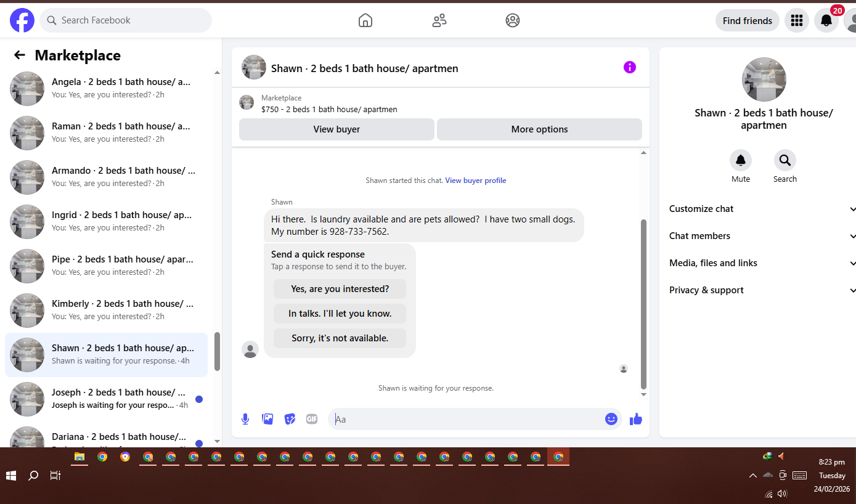Open File Explorer in the taskbar
The image size is (856, 504).
tap(79, 457)
